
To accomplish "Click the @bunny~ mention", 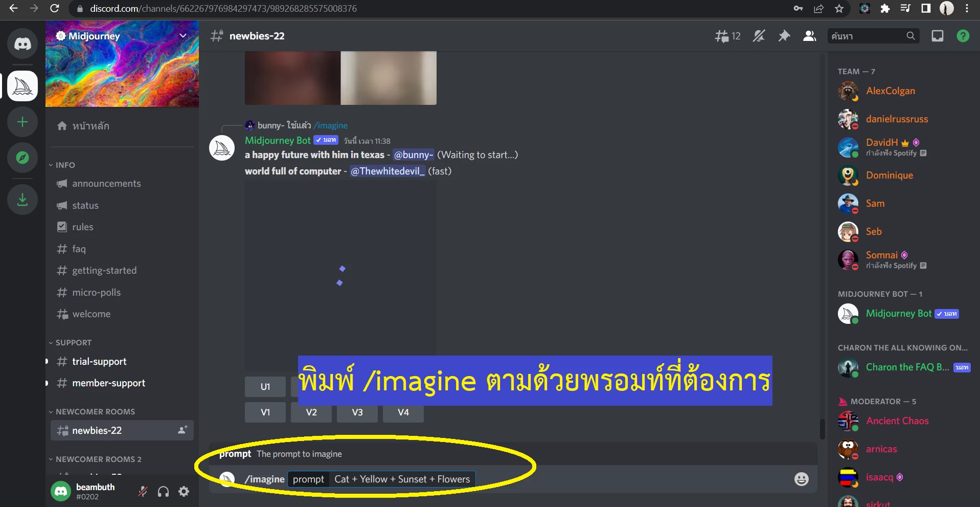I will tap(414, 155).
